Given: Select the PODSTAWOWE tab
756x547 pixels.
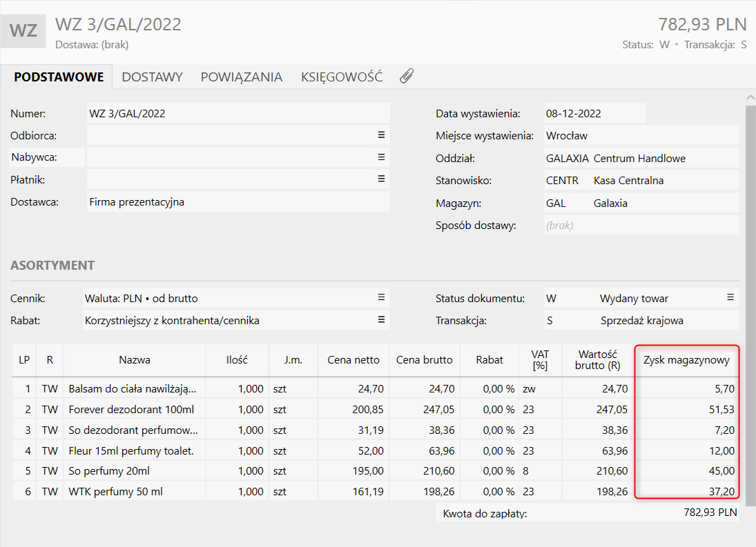Looking at the screenshot, I should 59,77.
